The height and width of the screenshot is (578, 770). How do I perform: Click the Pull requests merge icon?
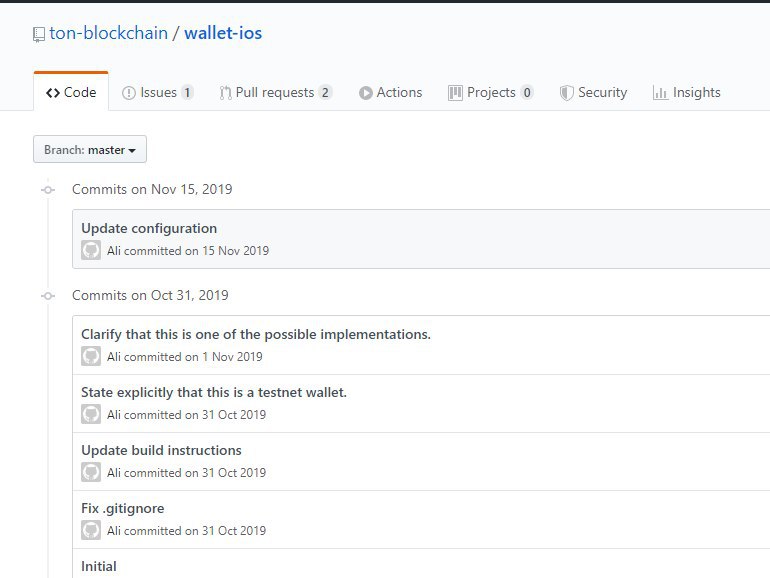[x=225, y=93]
